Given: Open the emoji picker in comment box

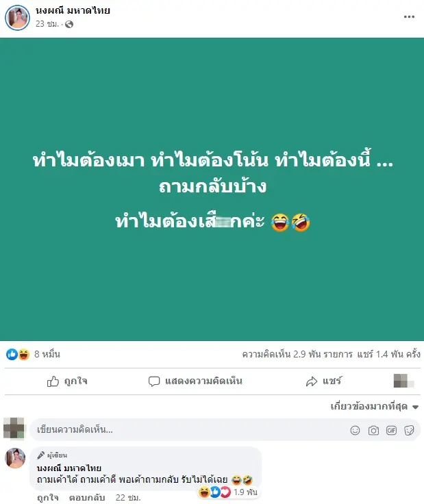Looking at the screenshot, I should click(355, 431).
